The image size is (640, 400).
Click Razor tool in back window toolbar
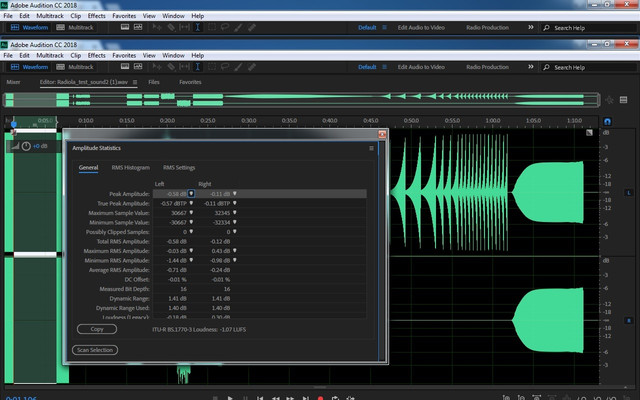pyautogui.click(x=171, y=27)
